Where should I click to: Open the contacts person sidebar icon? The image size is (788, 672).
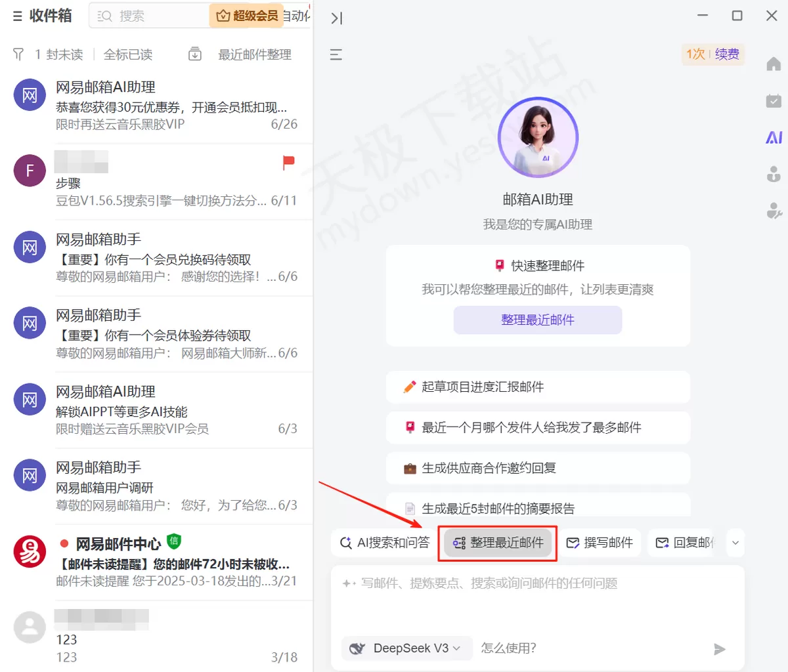click(774, 174)
